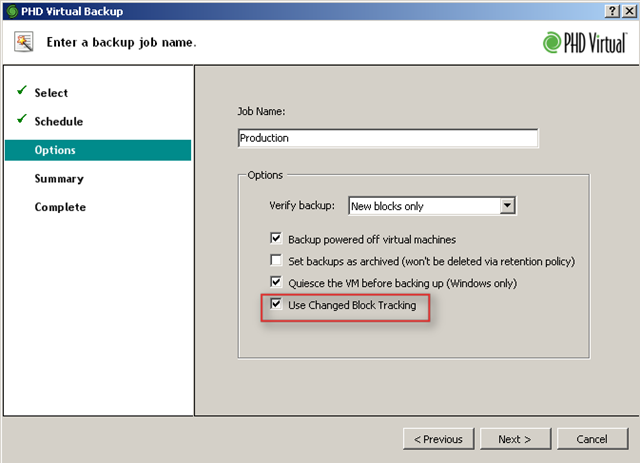
Task: Proceed with the Next button
Action: (514, 439)
